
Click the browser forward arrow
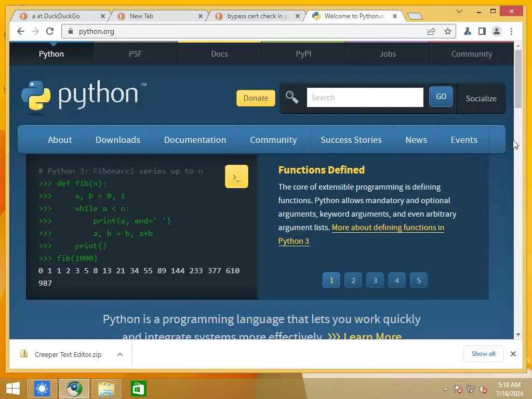coord(35,32)
